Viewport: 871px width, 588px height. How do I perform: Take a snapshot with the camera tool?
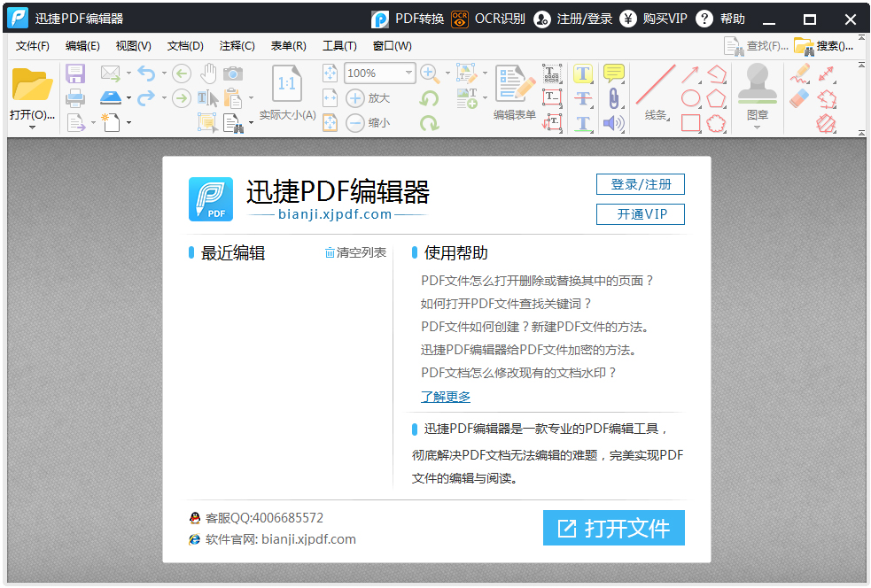tap(233, 73)
